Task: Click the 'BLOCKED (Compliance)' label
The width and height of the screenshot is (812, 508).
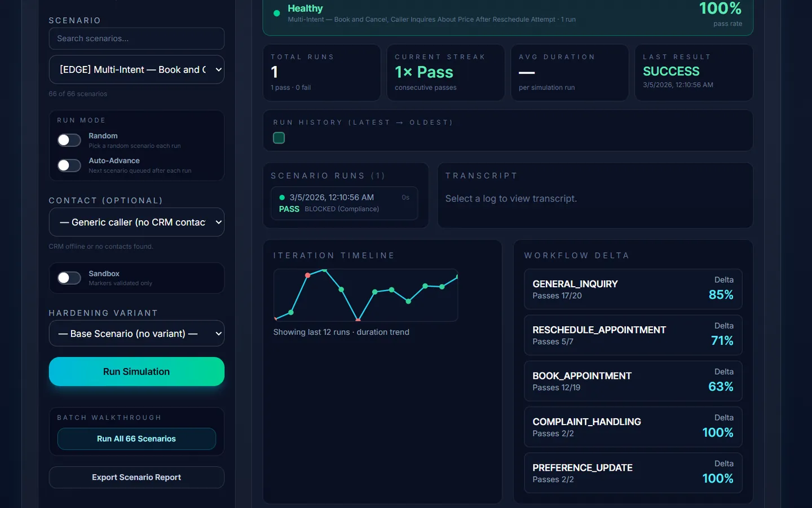Action: 342,209
